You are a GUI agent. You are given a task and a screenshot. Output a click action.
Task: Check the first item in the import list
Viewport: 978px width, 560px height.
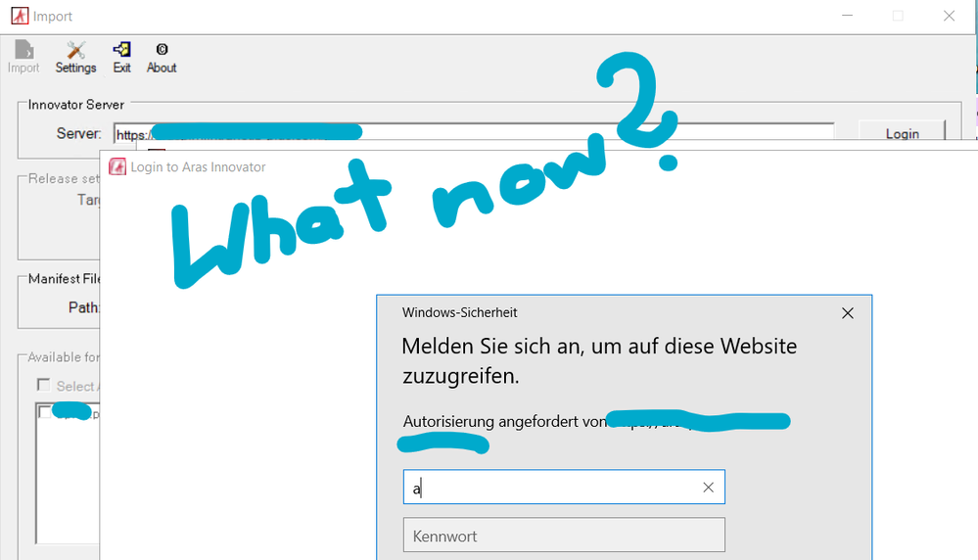pos(44,413)
